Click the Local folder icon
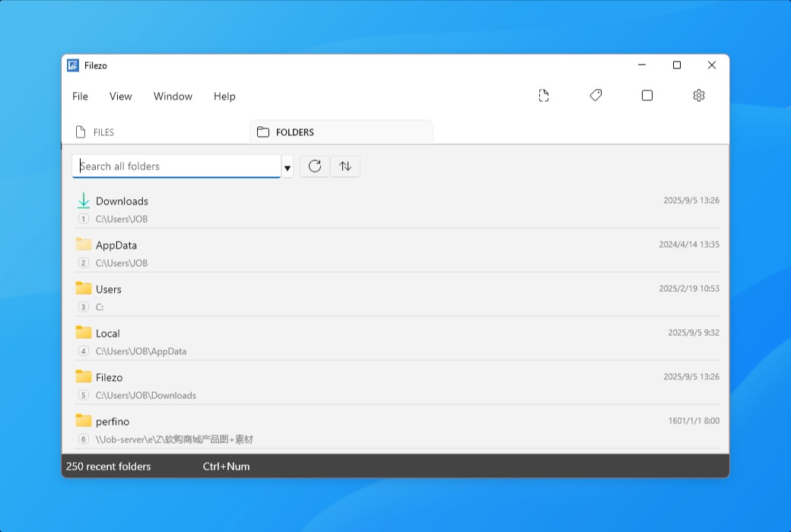This screenshot has height=532, width=791. click(83, 333)
